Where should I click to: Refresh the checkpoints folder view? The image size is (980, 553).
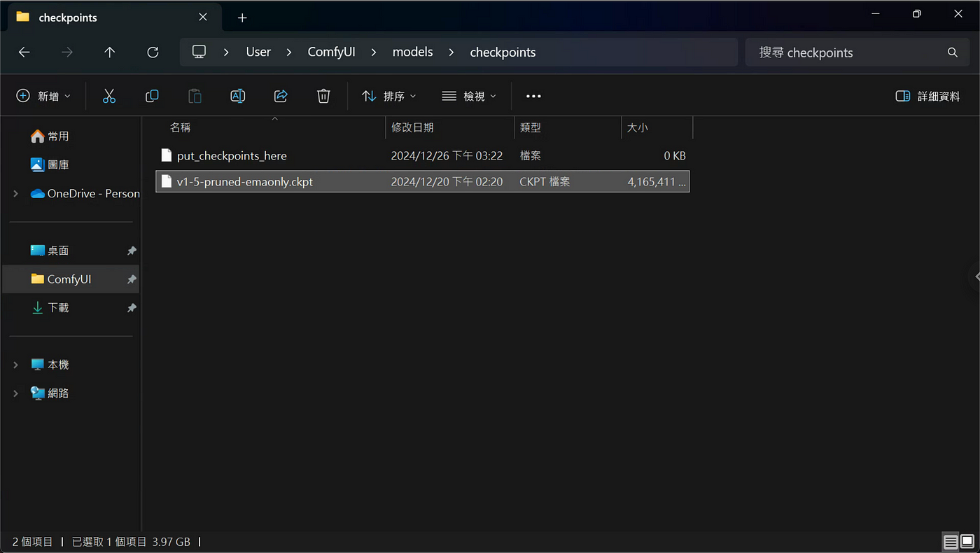pyautogui.click(x=153, y=52)
